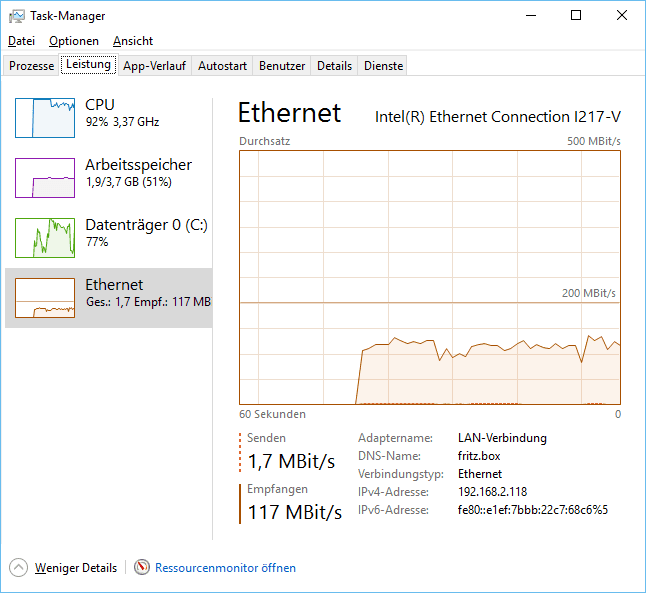Switch to the Details tab

click(335, 66)
